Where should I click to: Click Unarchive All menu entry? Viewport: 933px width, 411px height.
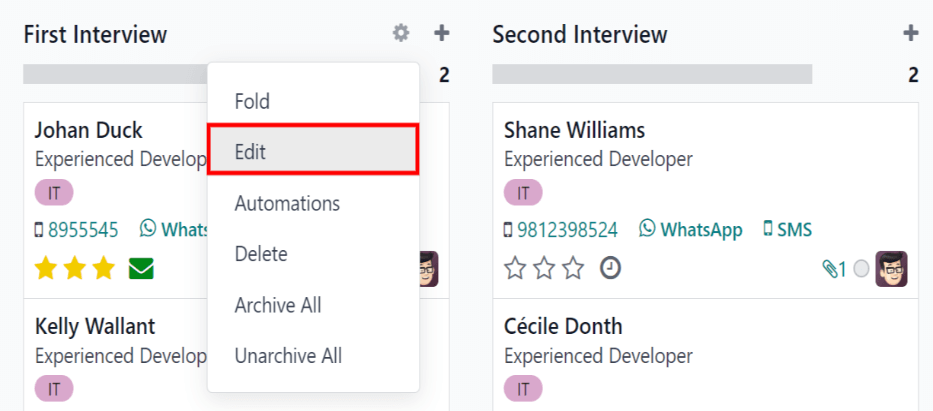tap(288, 356)
